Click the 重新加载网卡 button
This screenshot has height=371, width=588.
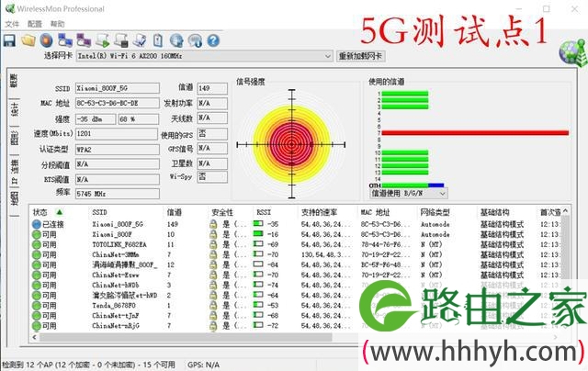[360, 56]
